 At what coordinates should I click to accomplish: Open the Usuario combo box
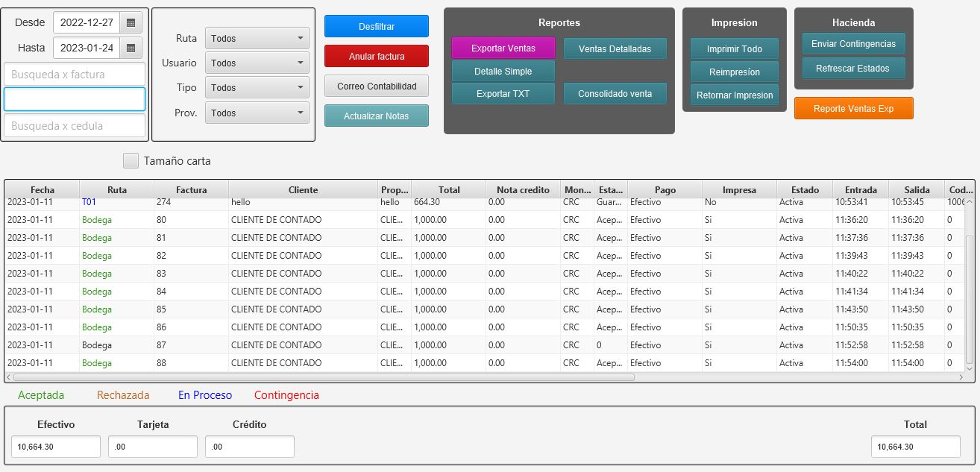pos(257,63)
